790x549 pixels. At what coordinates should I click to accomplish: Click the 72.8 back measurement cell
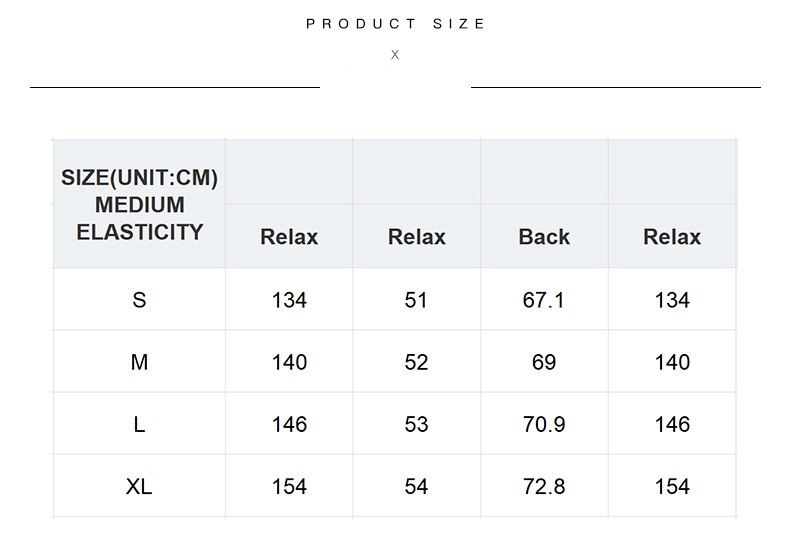point(544,486)
